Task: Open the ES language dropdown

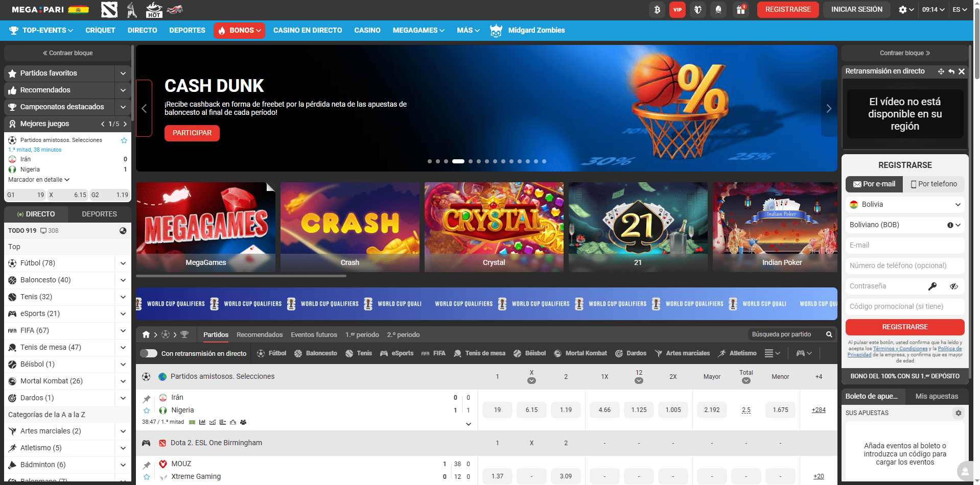Action: (960, 10)
